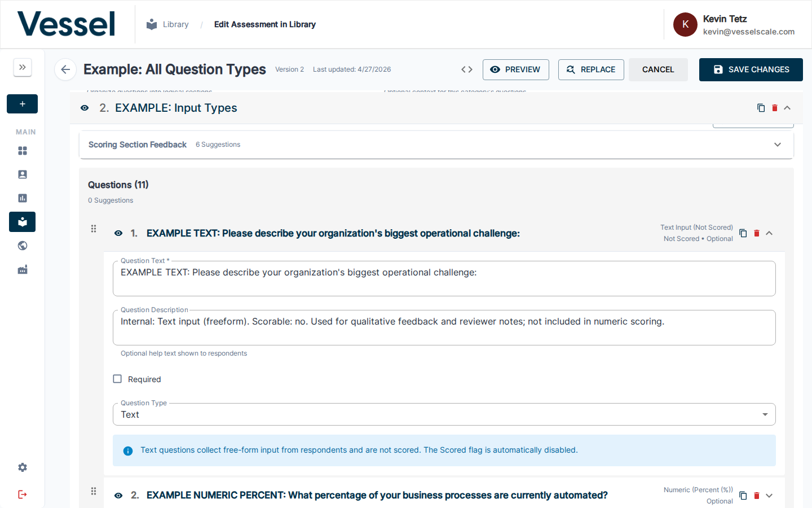Click the 6 Suggestions label

pos(218,144)
